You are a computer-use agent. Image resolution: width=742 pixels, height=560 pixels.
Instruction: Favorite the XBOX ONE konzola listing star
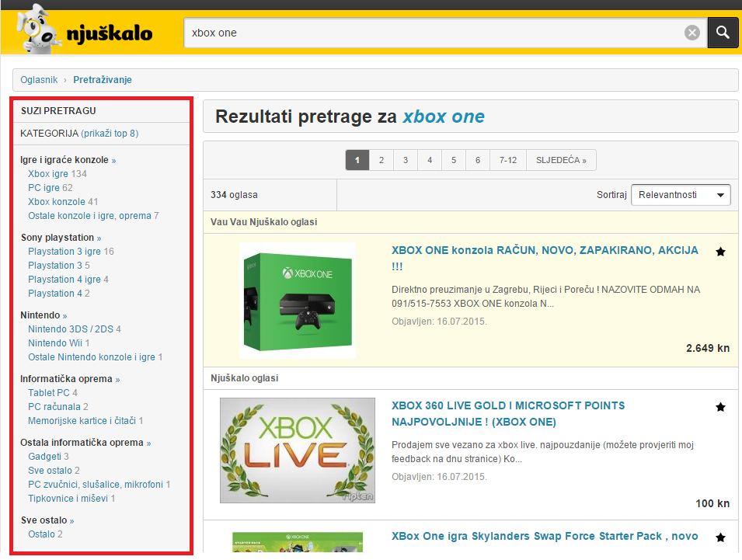(x=720, y=252)
